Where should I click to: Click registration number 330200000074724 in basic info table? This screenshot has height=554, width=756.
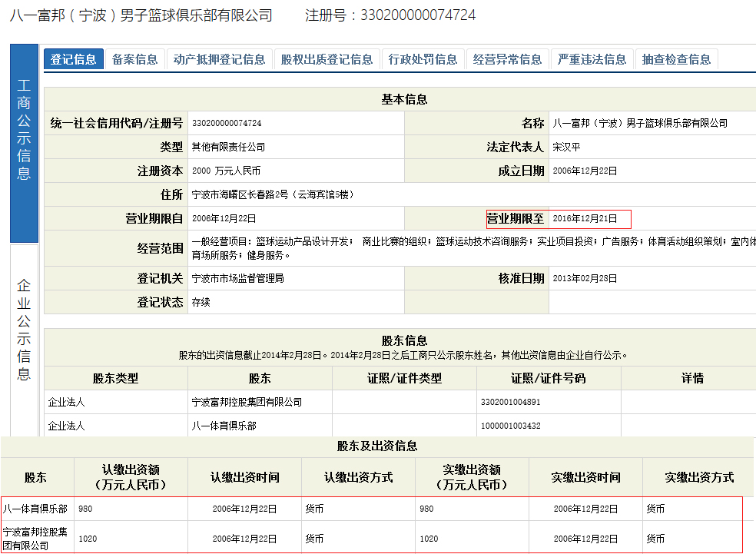pos(227,124)
